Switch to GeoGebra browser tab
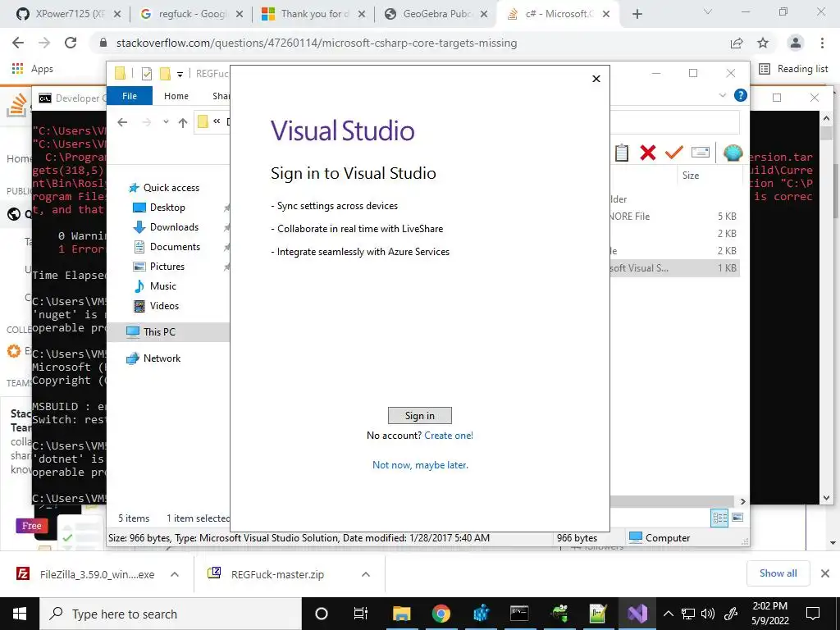The width and height of the screenshot is (840, 630). [436, 14]
